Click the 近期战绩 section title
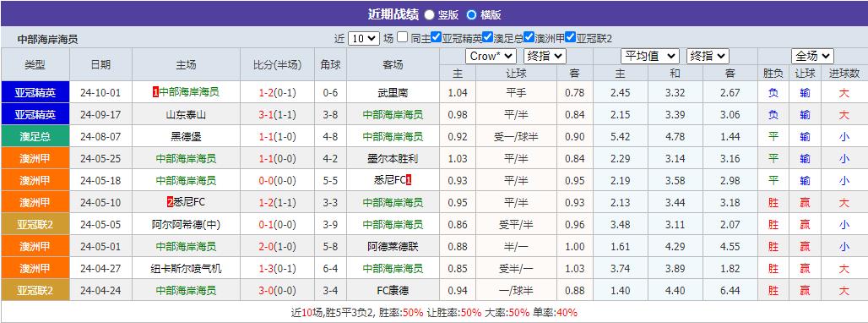Screen dimensions: 868x323 393,14
